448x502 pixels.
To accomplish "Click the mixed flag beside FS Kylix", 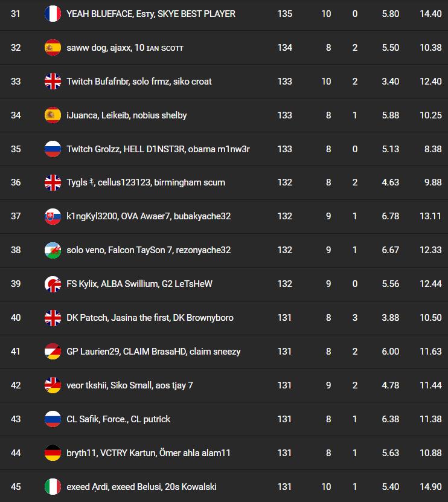I will click(53, 284).
